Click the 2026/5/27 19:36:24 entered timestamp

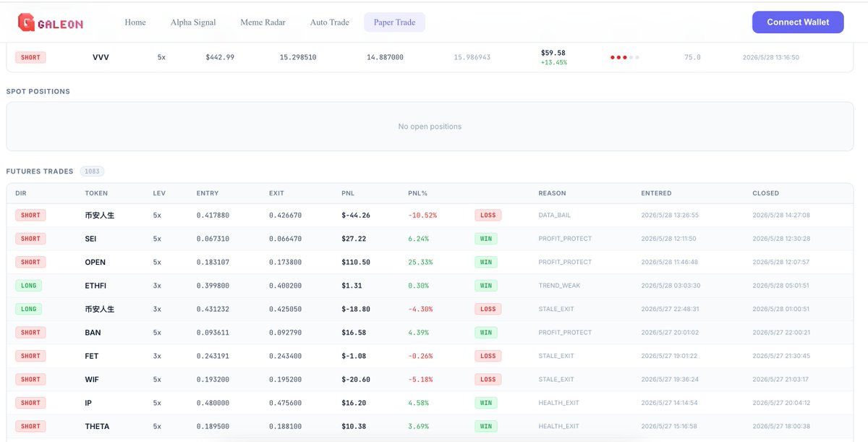[670, 380]
